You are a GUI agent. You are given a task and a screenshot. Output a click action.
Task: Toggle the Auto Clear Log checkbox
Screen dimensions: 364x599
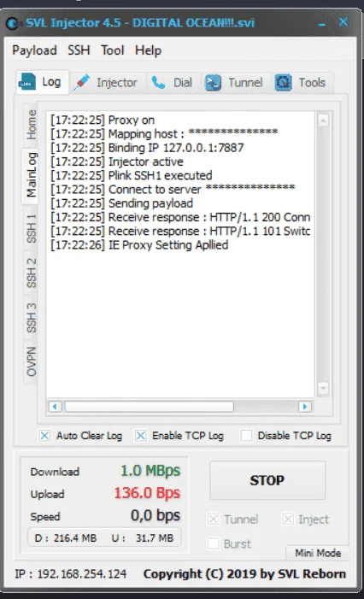(44, 436)
